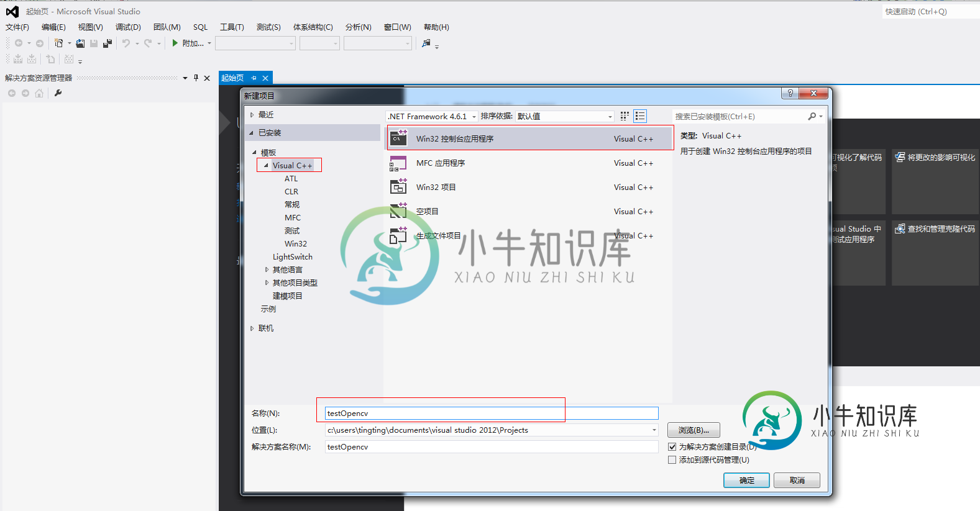Viewport: 980px width, 511px height.
Task: Click the New Project toolbar icon
Action: coord(59,43)
